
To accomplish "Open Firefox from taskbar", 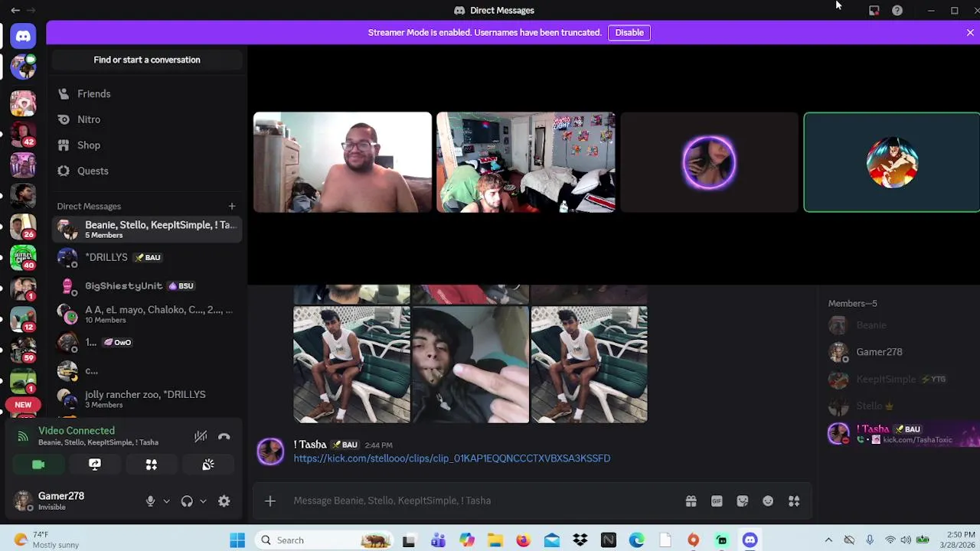I will [x=523, y=540].
